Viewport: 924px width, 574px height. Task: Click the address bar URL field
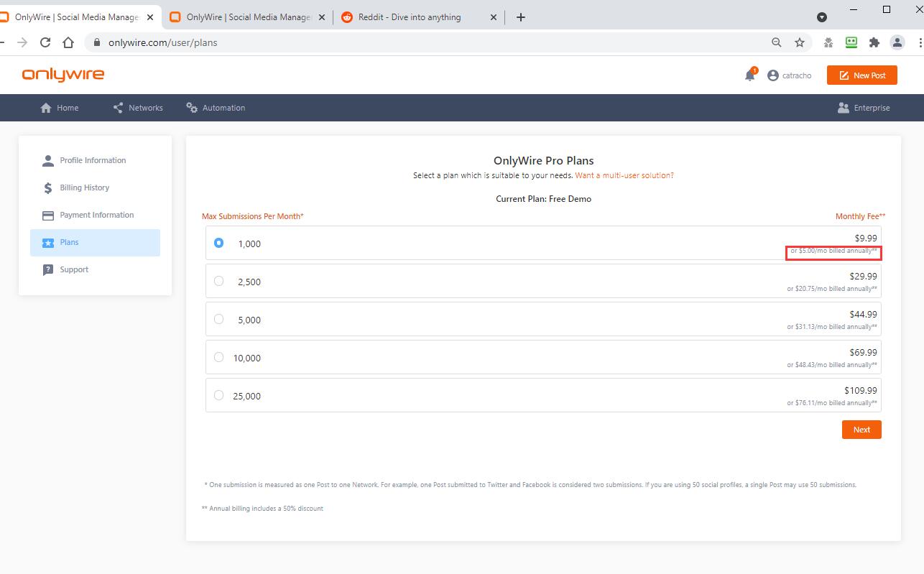tap(431, 42)
